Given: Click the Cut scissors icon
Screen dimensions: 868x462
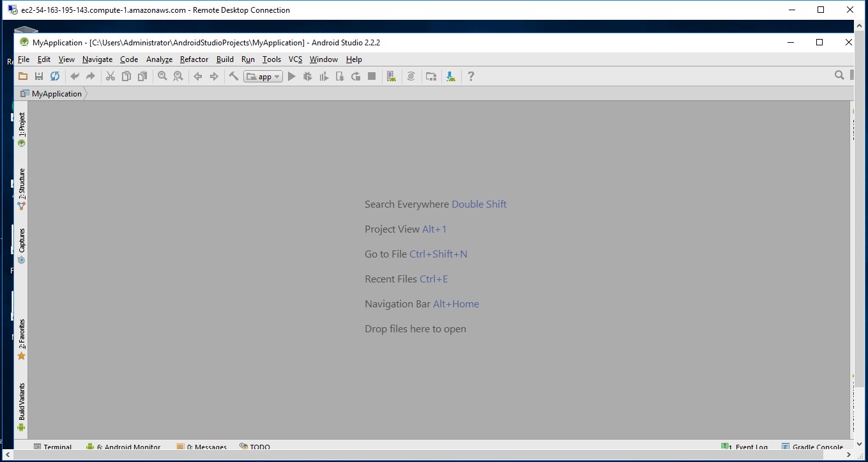Looking at the screenshot, I should (x=110, y=76).
